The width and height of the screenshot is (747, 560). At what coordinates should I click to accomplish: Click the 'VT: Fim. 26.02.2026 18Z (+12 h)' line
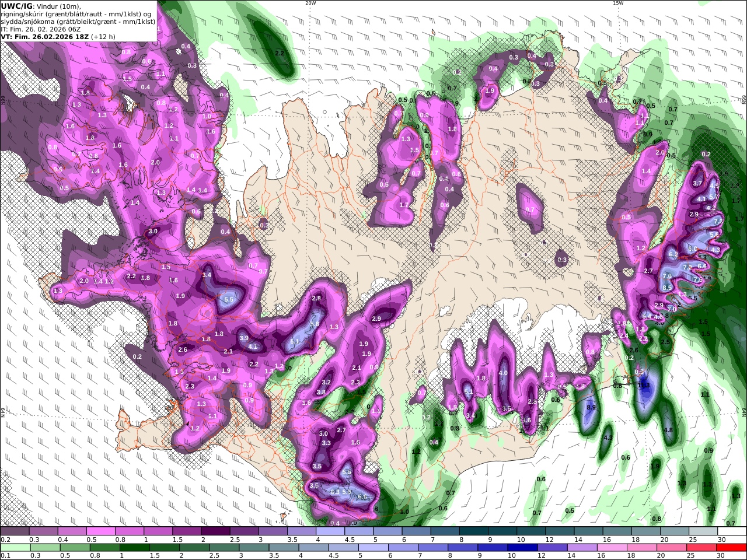click(x=58, y=37)
